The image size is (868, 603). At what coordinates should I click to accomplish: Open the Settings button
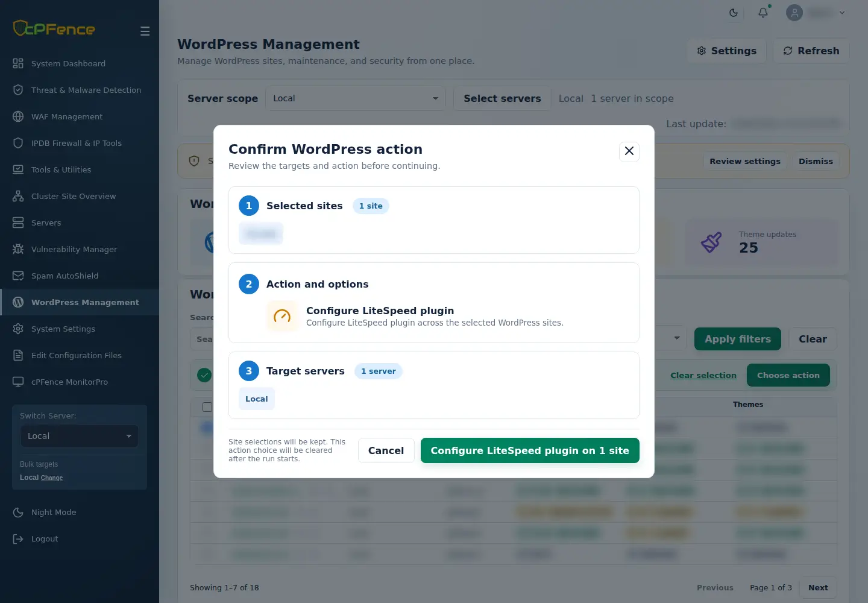coord(726,51)
